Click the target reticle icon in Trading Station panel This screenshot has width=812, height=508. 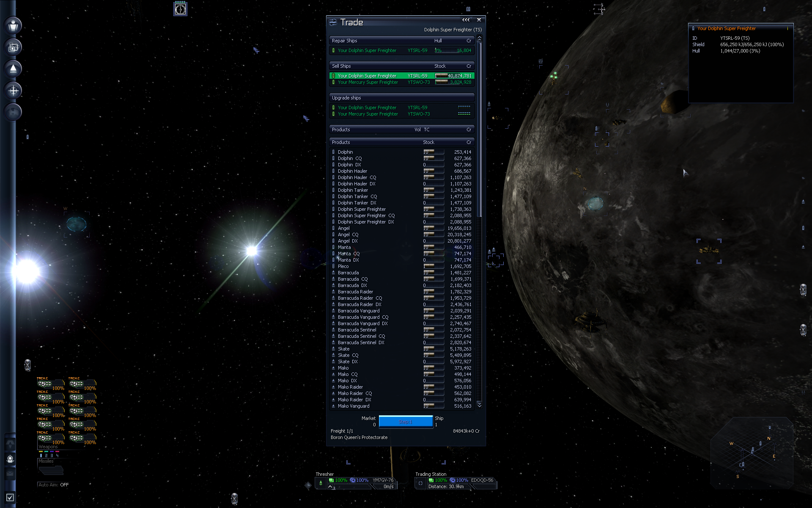420,483
